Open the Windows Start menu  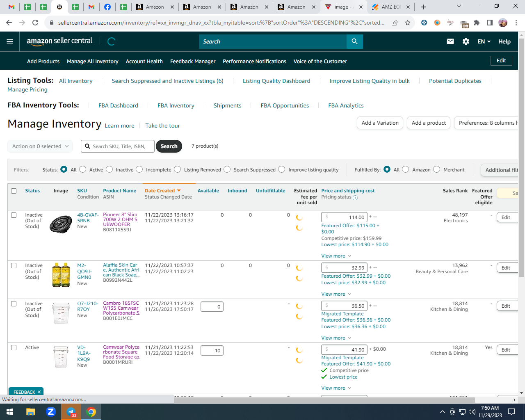click(x=10, y=412)
